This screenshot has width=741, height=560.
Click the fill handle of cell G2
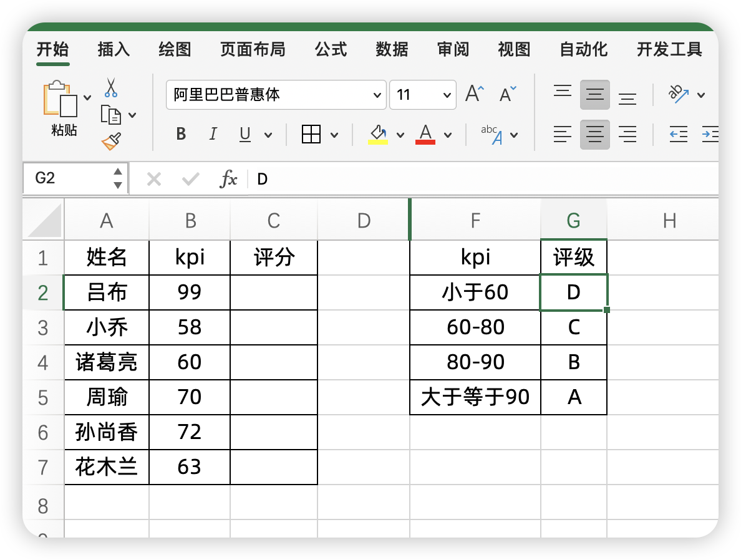point(607,310)
